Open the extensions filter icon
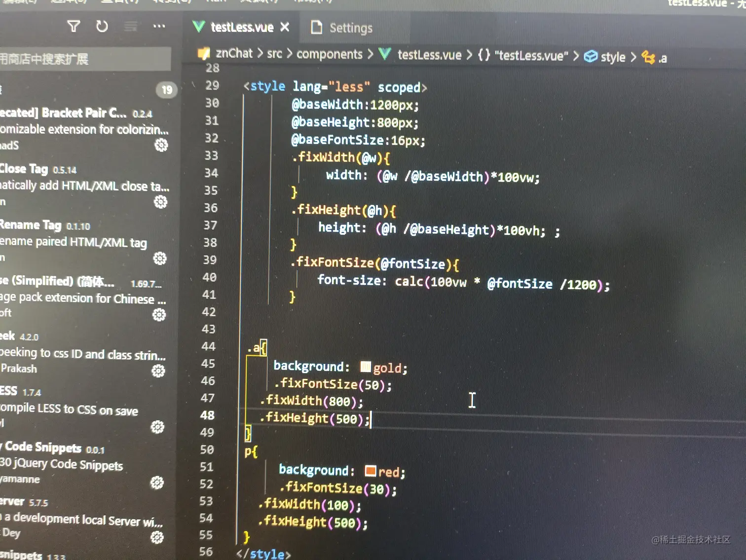The height and width of the screenshot is (560, 746). point(74,26)
